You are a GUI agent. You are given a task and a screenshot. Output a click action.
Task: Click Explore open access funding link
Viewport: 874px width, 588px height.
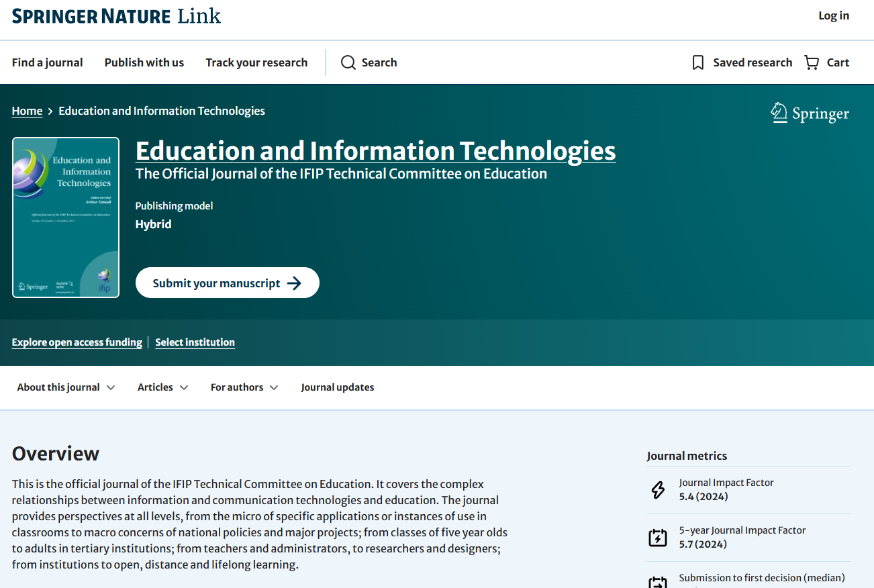[x=77, y=342]
